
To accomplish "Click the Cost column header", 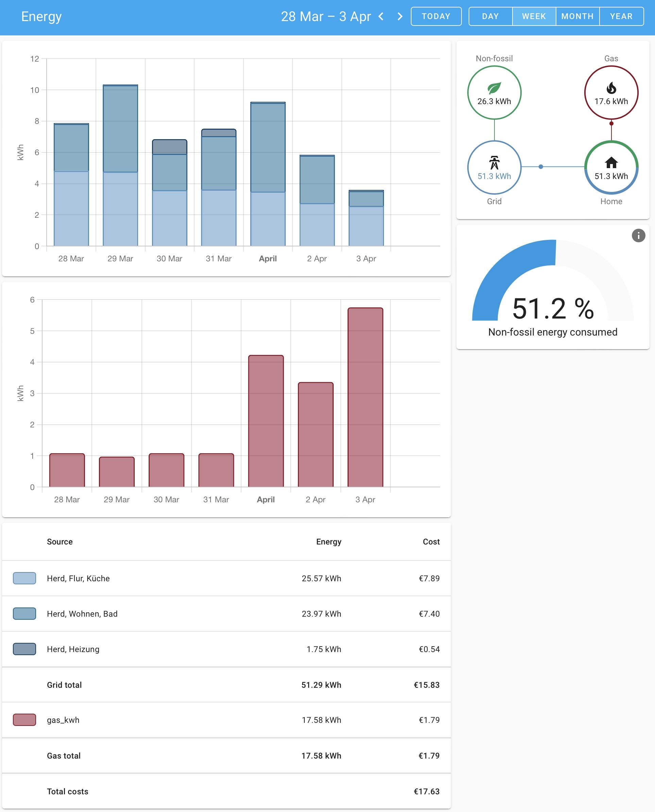I will 431,542.
